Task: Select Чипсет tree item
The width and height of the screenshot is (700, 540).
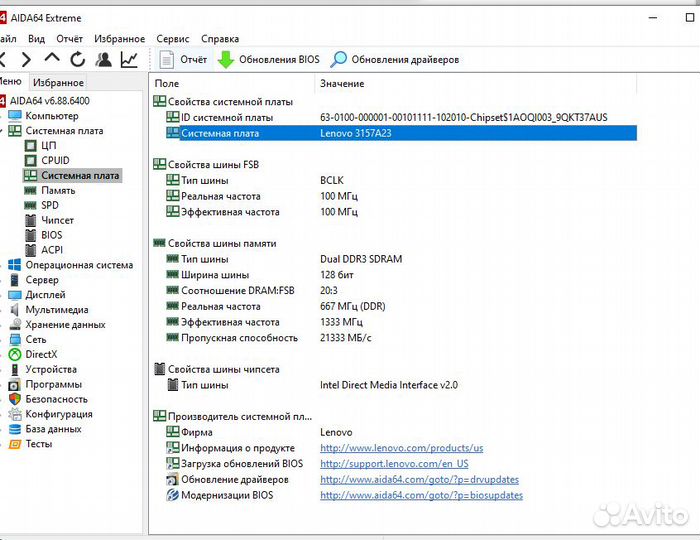Action: (57, 220)
